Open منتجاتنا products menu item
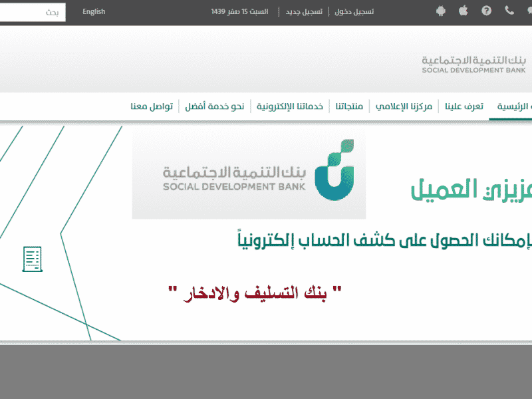The width and height of the screenshot is (532, 399). (349, 106)
